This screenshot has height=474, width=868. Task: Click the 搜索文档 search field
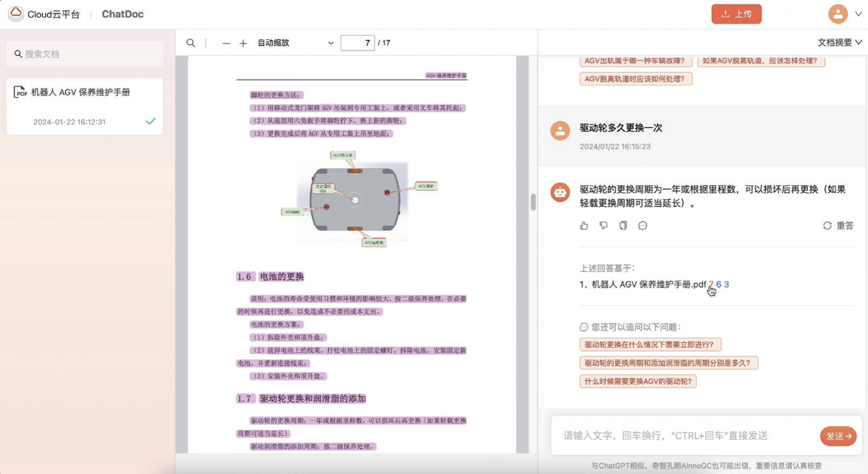(85, 54)
